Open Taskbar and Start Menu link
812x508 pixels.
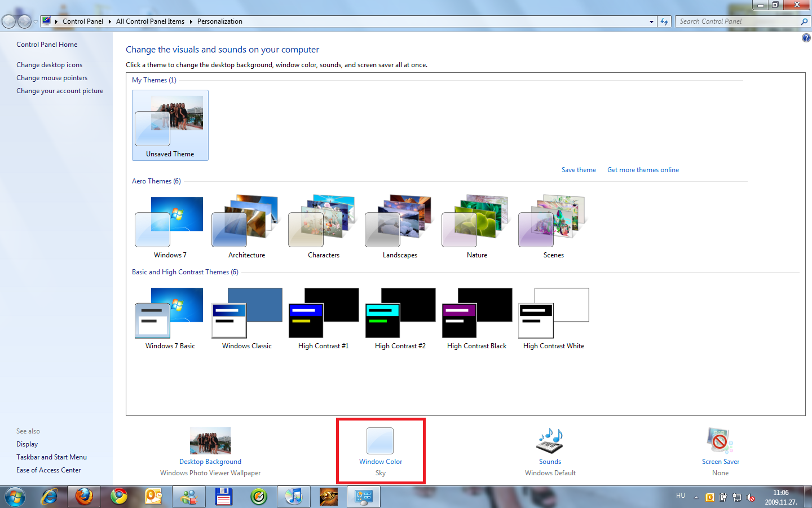click(51, 457)
